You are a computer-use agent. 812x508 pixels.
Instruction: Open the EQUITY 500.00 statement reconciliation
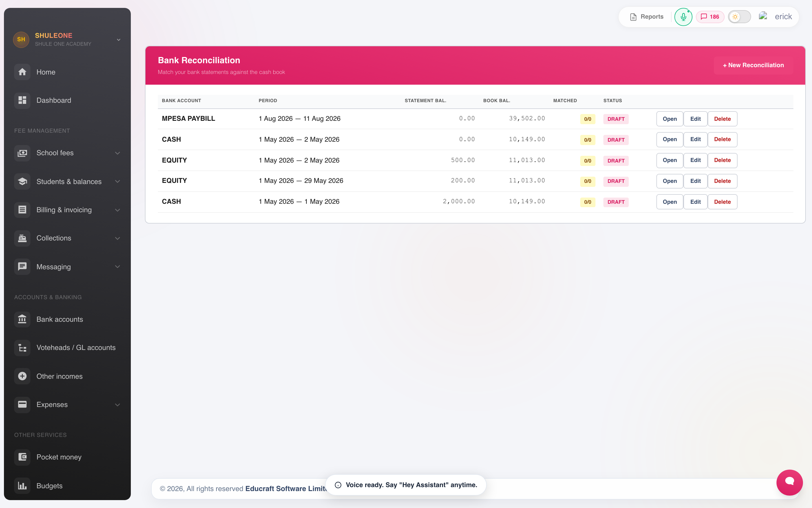669,160
